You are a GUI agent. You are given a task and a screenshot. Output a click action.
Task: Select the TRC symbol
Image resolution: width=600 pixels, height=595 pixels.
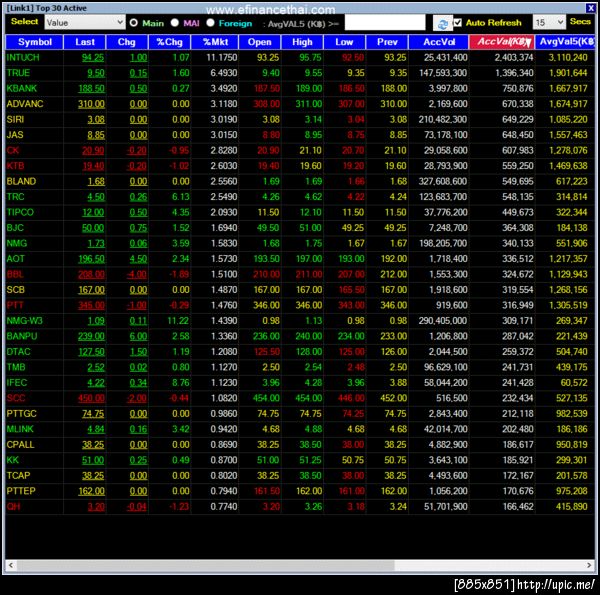[15, 197]
